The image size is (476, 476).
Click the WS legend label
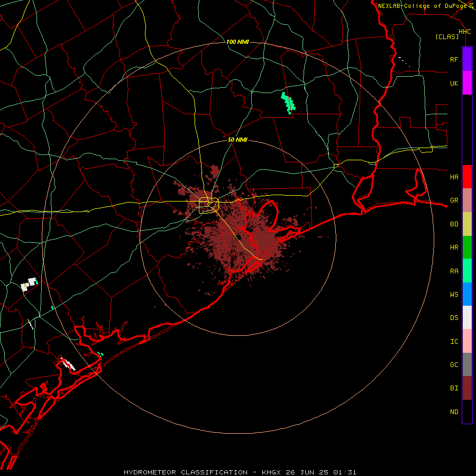pyautogui.click(x=454, y=295)
